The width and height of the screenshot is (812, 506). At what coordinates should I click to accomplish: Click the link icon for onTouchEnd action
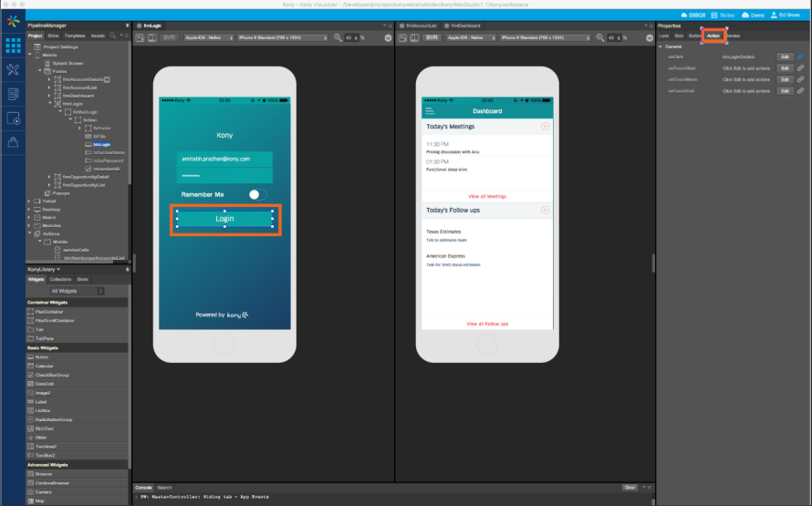801,91
